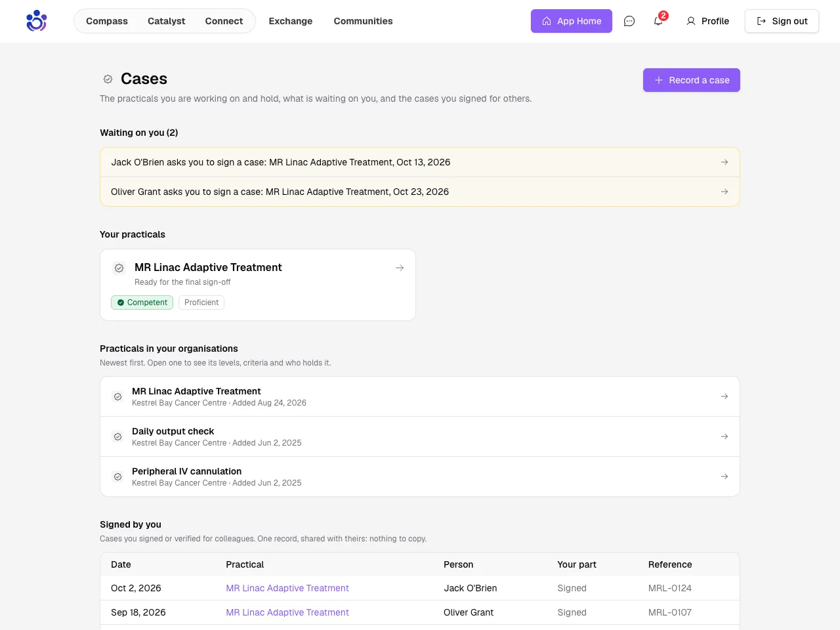Open MR Linac link for Oct 2, 2026
The width and height of the screenshot is (840, 630).
[x=287, y=588]
